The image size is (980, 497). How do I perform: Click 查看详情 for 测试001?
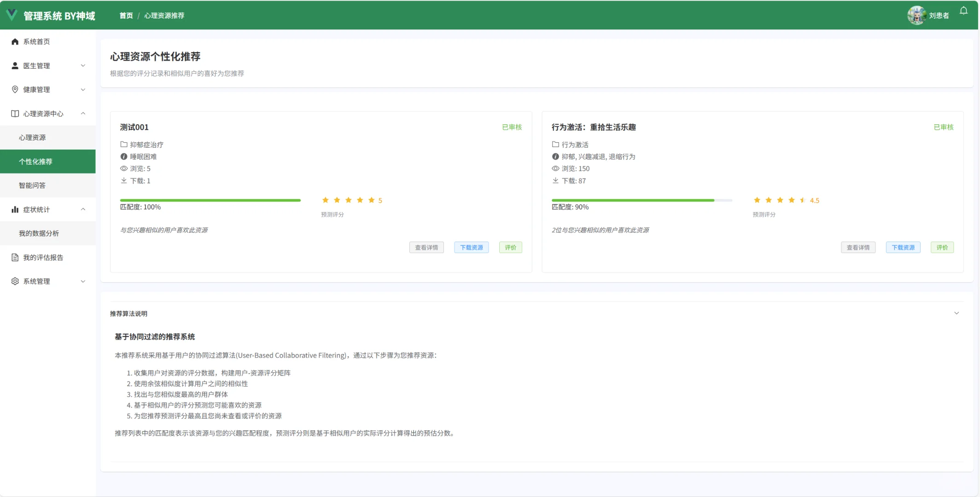[426, 247]
